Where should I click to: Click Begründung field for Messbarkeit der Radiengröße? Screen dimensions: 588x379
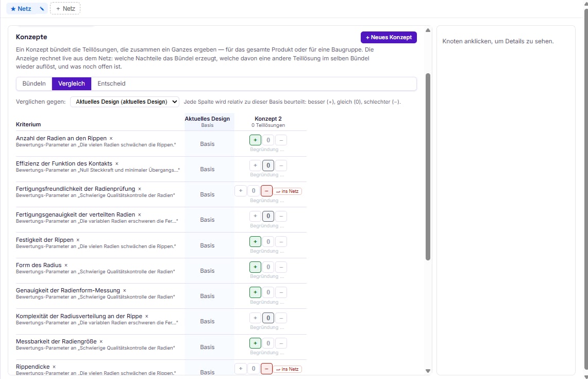[x=268, y=353]
